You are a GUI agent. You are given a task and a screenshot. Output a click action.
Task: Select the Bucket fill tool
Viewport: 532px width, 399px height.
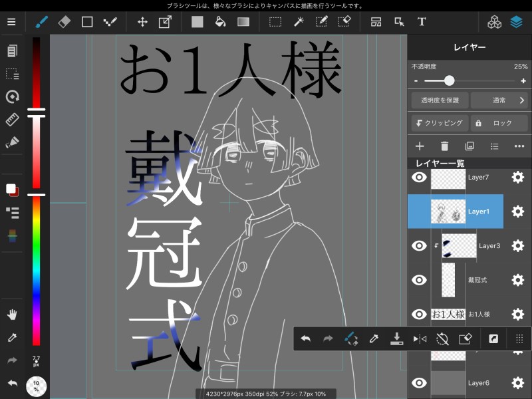tap(220, 22)
